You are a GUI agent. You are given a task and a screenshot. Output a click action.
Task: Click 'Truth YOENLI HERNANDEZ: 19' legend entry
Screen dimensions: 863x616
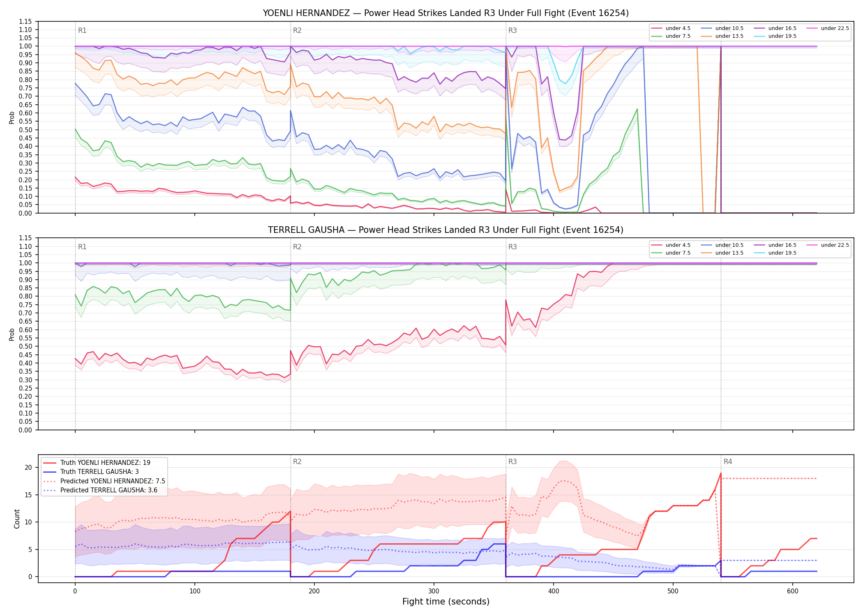(x=97, y=463)
